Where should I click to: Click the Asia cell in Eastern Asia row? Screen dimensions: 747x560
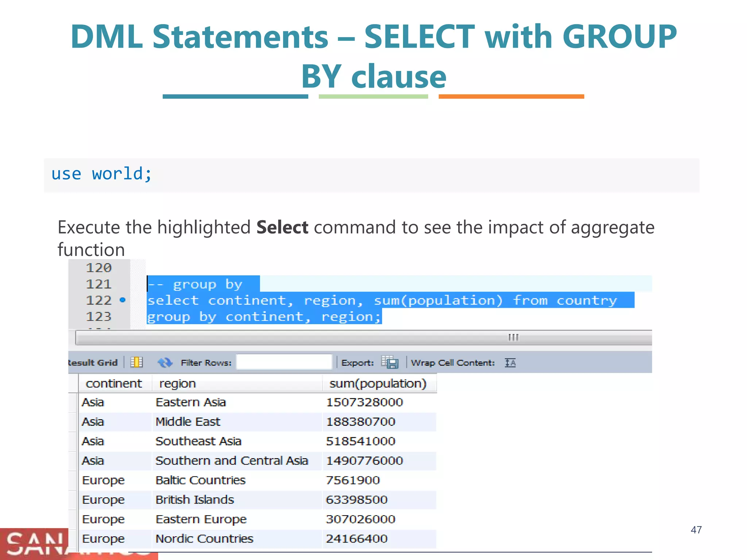(x=115, y=402)
